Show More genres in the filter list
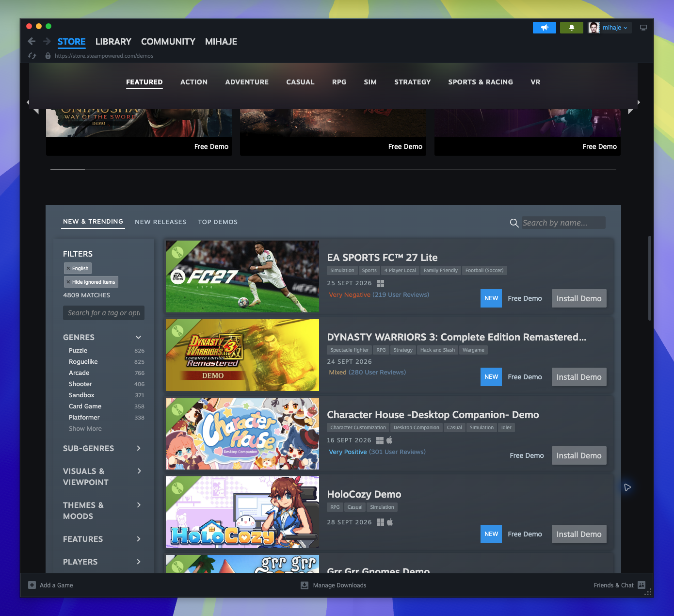674x616 pixels. (x=85, y=428)
